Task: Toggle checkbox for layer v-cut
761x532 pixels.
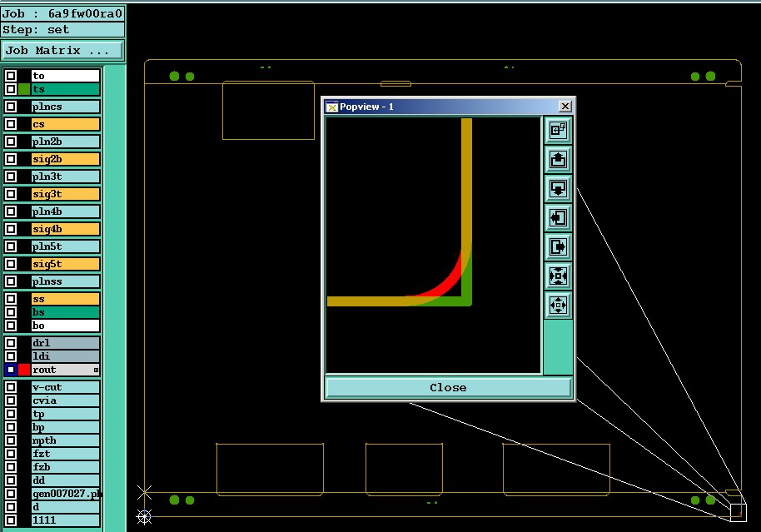Action: pos(11,387)
